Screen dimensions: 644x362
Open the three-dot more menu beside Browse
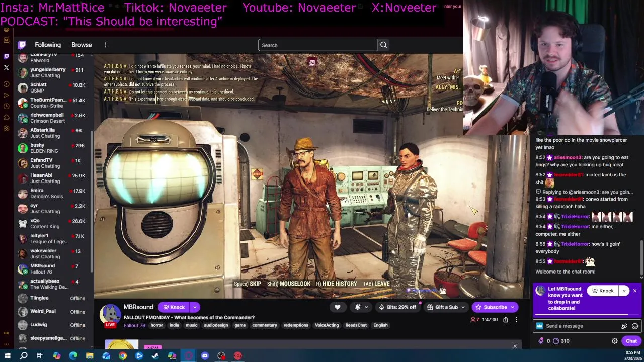pos(105,45)
